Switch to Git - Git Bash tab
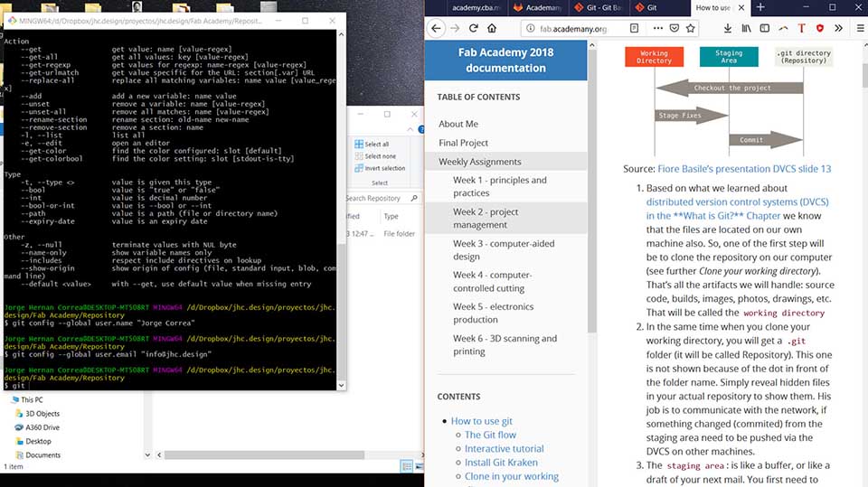This screenshot has height=487, width=868. pos(598,8)
